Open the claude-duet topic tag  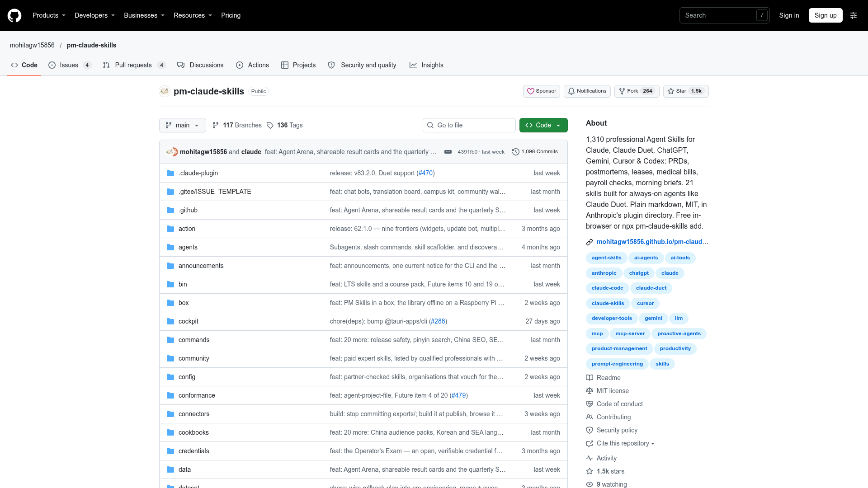click(x=651, y=288)
